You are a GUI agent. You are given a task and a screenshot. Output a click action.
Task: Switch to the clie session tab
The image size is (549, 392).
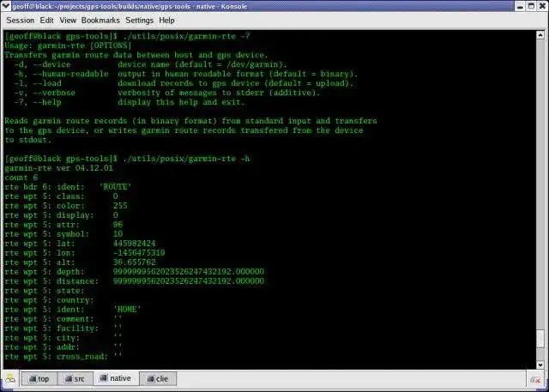click(158, 378)
